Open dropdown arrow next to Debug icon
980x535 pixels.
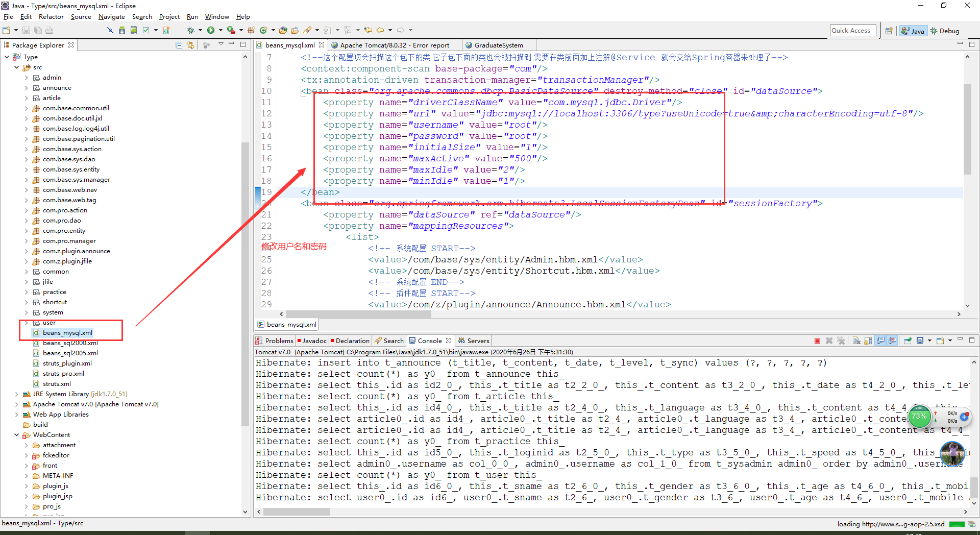coord(200,31)
